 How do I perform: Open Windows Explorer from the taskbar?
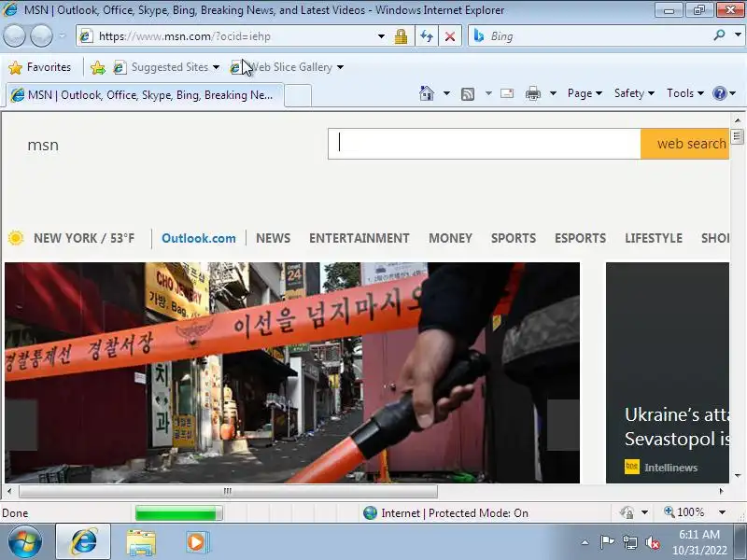141,542
